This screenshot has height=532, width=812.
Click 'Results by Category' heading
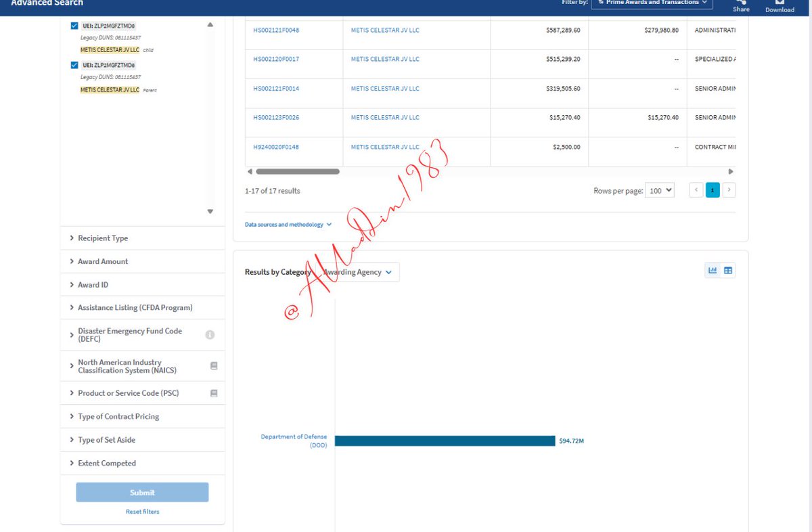pyautogui.click(x=278, y=272)
